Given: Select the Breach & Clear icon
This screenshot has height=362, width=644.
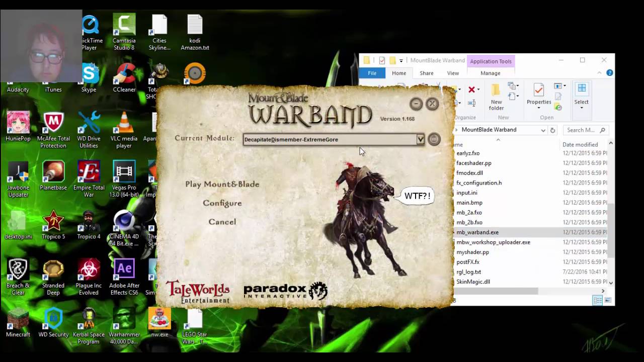Looking at the screenshot, I should pos(18,278).
